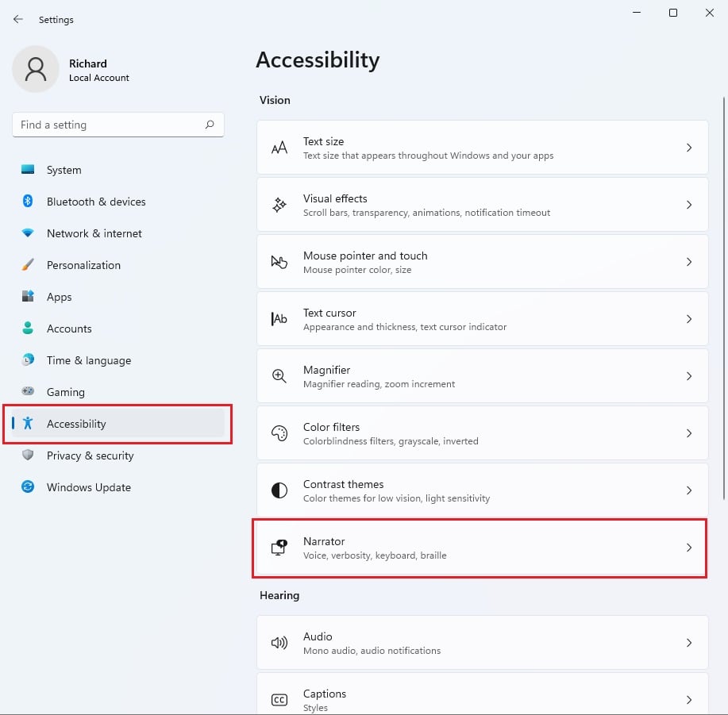Expand Narrator chevron
The height and width of the screenshot is (715, 728).
click(x=689, y=548)
